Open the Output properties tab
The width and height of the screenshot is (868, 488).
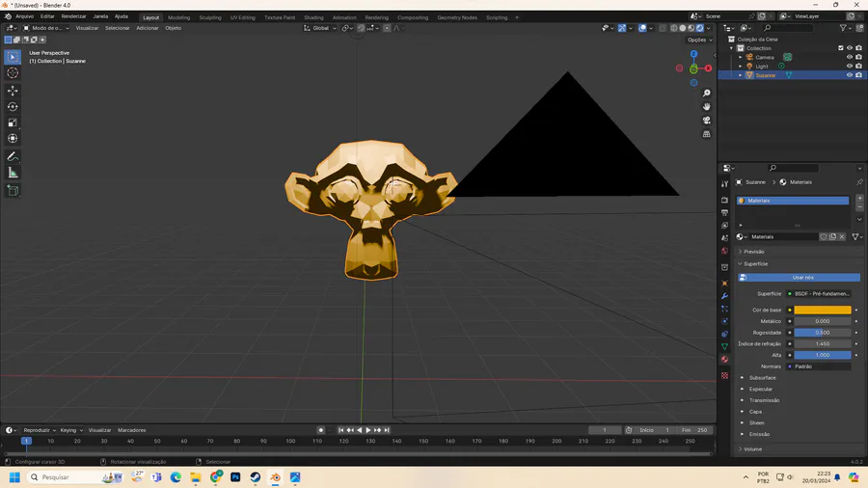tap(724, 212)
